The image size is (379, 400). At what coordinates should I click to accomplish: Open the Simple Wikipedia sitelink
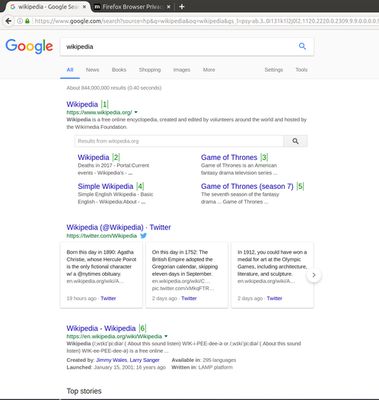(x=105, y=186)
